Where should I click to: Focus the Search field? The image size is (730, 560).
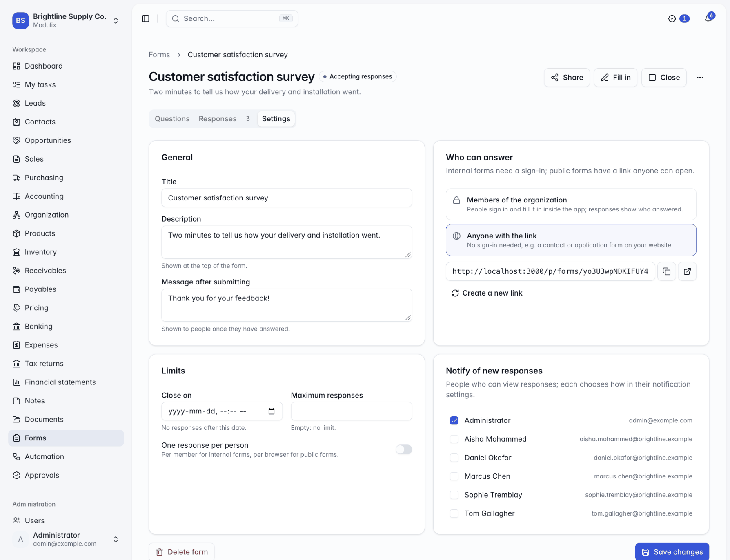pos(232,19)
